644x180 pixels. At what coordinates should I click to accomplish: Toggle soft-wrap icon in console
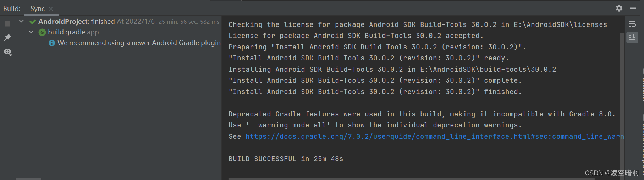click(x=632, y=24)
